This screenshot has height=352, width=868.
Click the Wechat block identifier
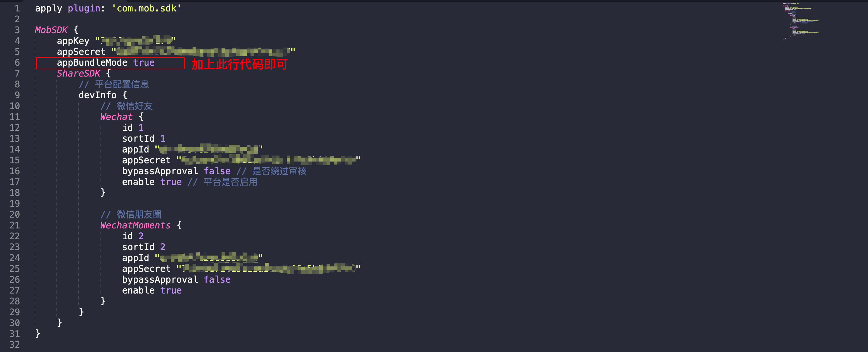click(116, 117)
